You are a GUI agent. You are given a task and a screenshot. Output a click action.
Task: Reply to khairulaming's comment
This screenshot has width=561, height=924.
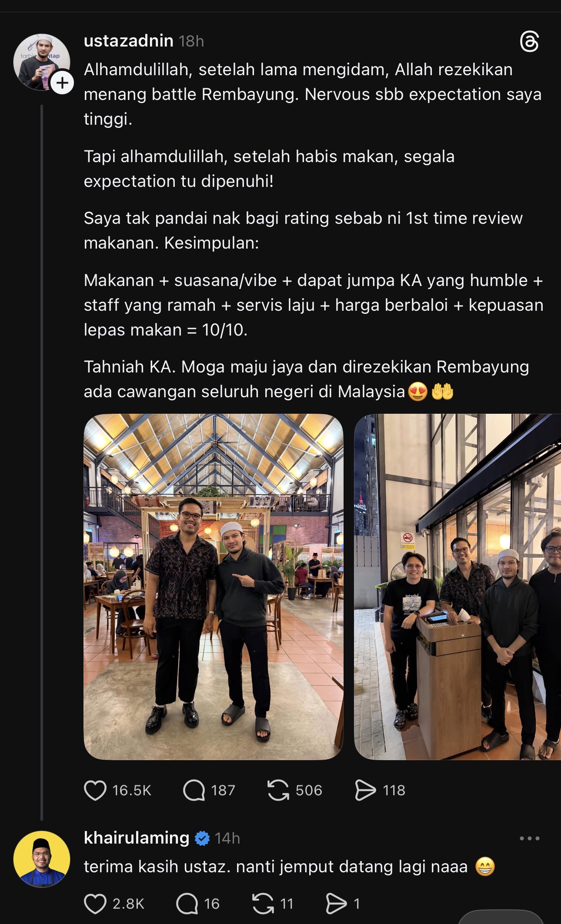[187, 904]
